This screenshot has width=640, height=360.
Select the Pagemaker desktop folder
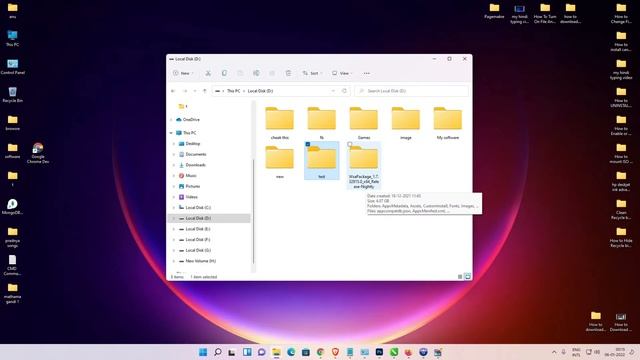point(494,11)
